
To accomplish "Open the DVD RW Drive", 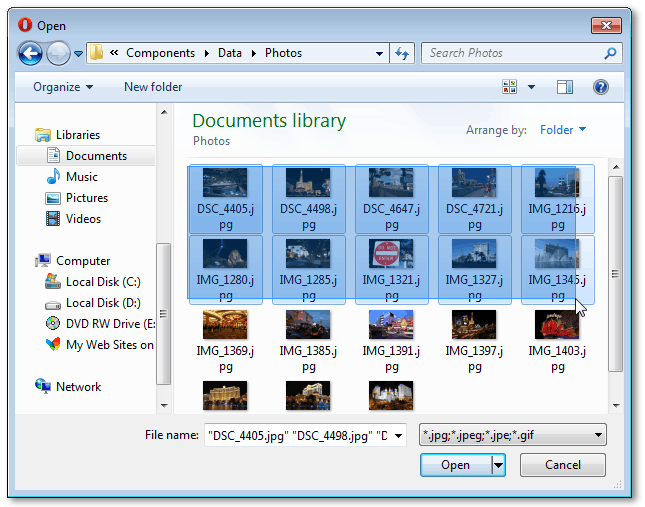I will click(x=100, y=324).
